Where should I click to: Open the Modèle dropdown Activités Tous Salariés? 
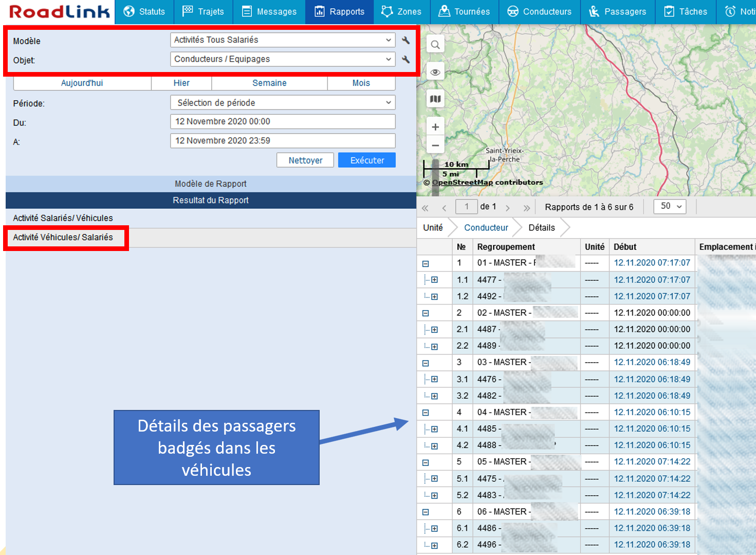coord(282,40)
